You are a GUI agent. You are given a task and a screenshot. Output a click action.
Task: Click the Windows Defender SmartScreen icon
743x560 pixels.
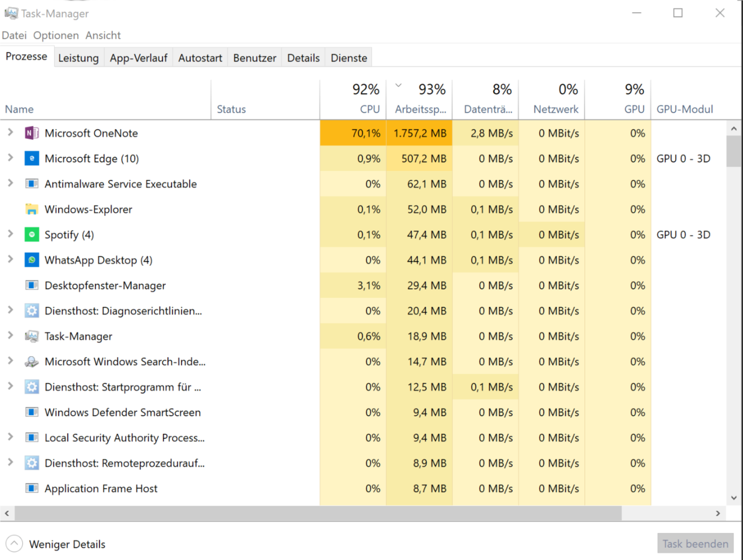click(x=32, y=412)
